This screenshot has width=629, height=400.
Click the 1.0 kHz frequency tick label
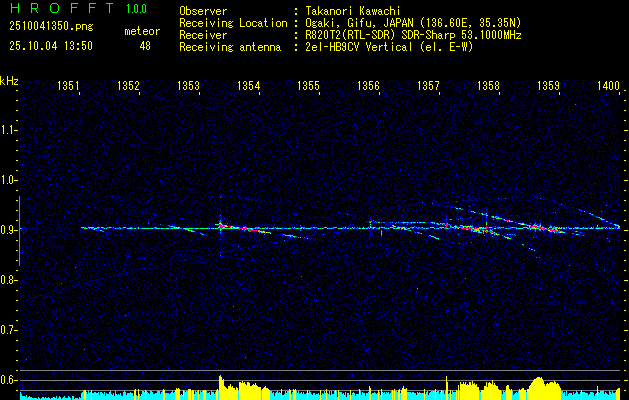(8, 180)
